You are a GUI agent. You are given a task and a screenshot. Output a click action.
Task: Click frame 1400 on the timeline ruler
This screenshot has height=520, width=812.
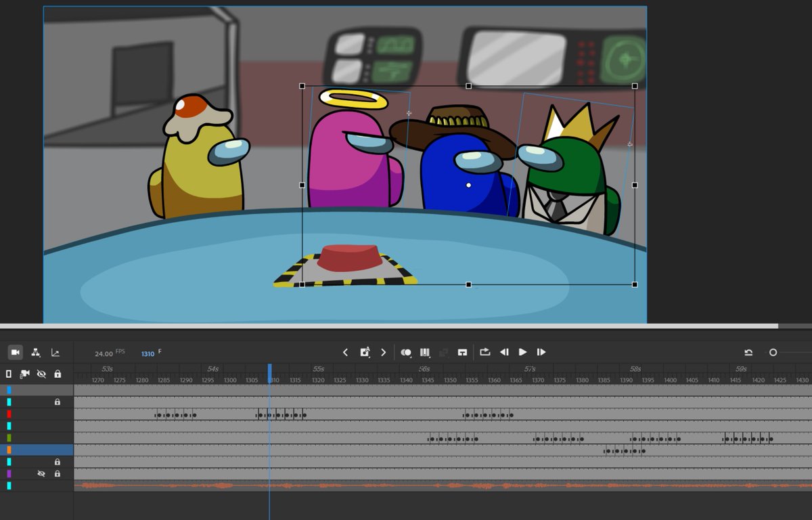671,381
